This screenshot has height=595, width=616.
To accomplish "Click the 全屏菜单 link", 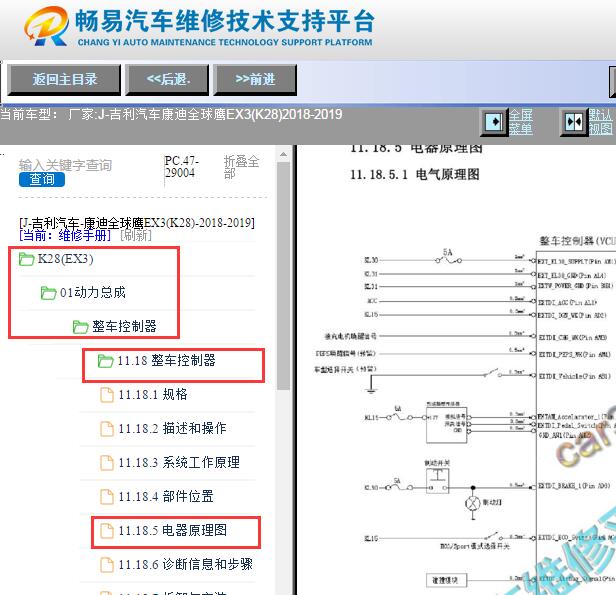I will click(x=521, y=122).
